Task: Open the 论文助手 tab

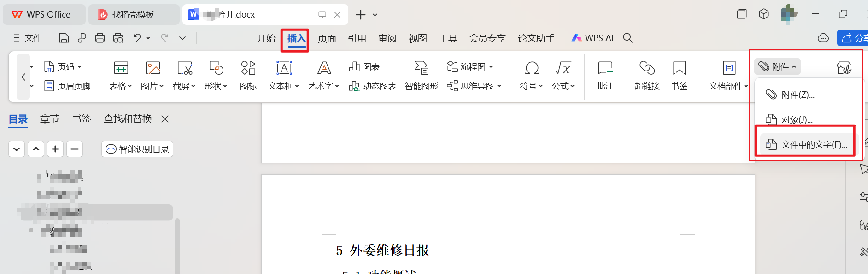Action: point(536,38)
